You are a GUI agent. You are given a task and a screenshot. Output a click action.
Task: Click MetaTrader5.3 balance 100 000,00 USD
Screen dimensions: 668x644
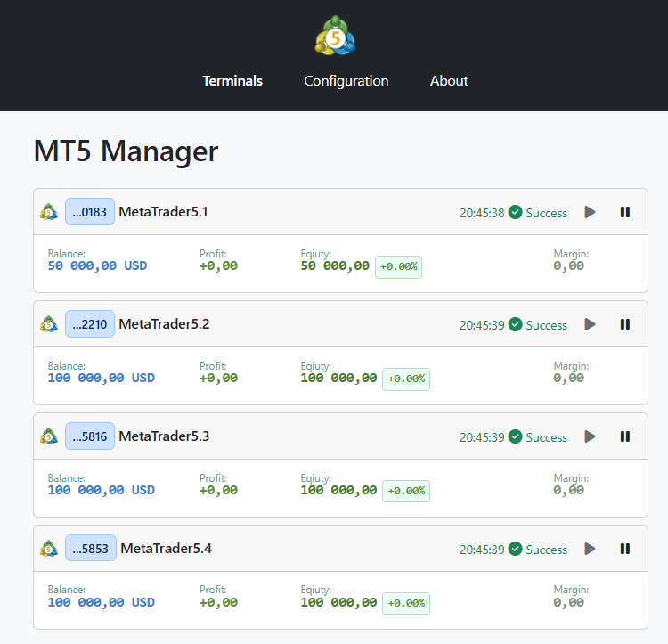(x=102, y=490)
